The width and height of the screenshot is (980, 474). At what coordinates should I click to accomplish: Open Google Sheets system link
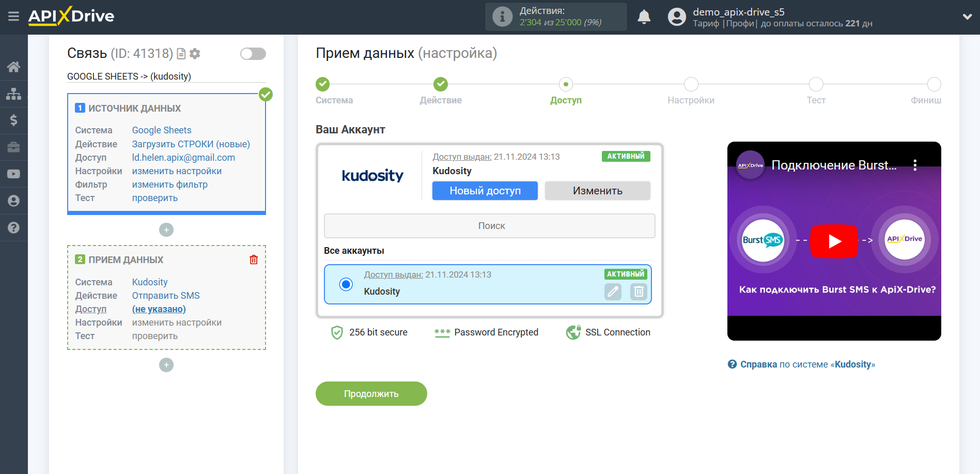pyautogui.click(x=162, y=130)
